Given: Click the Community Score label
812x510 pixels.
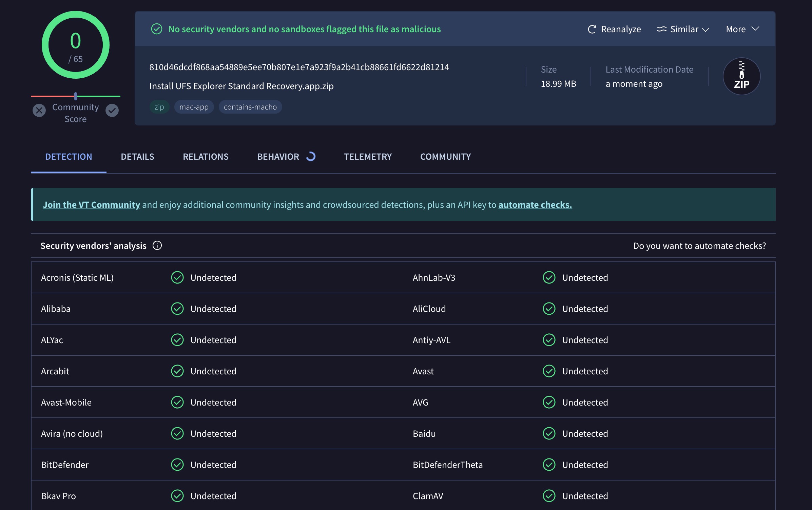Looking at the screenshot, I should tap(75, 113).
